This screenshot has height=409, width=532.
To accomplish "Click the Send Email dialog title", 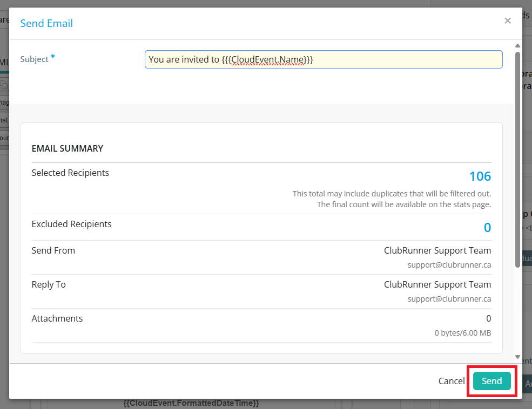I will click(46, 23).
